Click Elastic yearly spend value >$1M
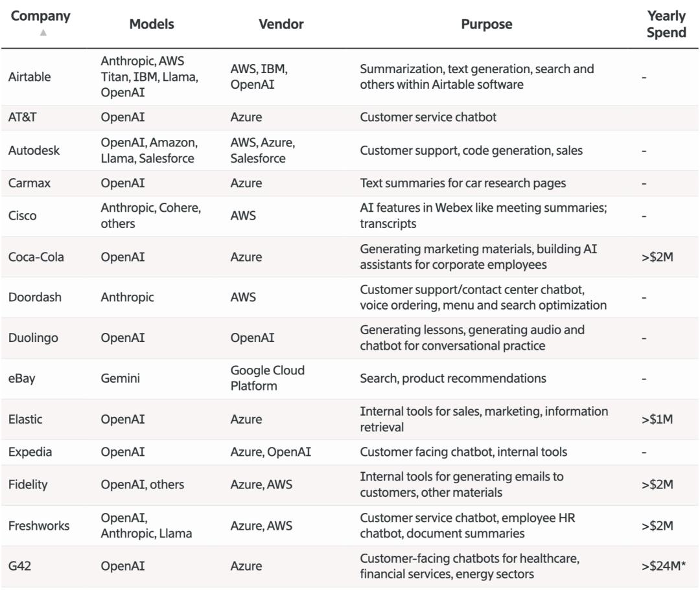This screenshot has width=700, height=590. pos(657,419)
